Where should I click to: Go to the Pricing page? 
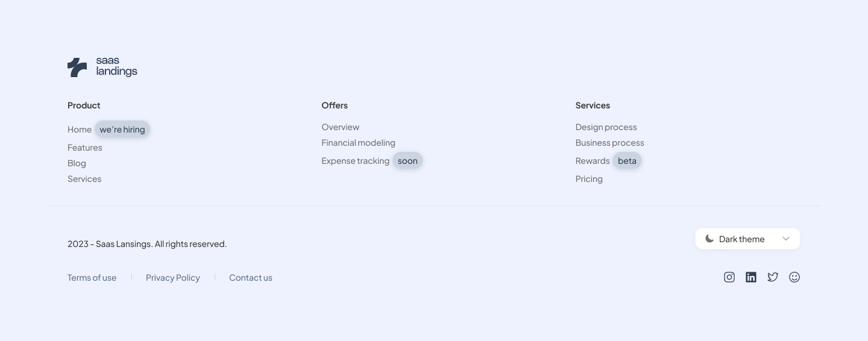coord(589,179)
